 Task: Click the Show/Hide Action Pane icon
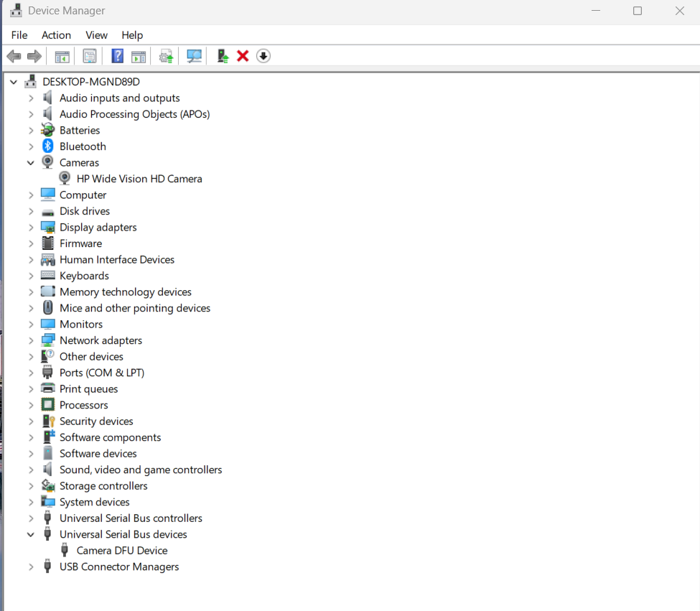tap(139, 57)
